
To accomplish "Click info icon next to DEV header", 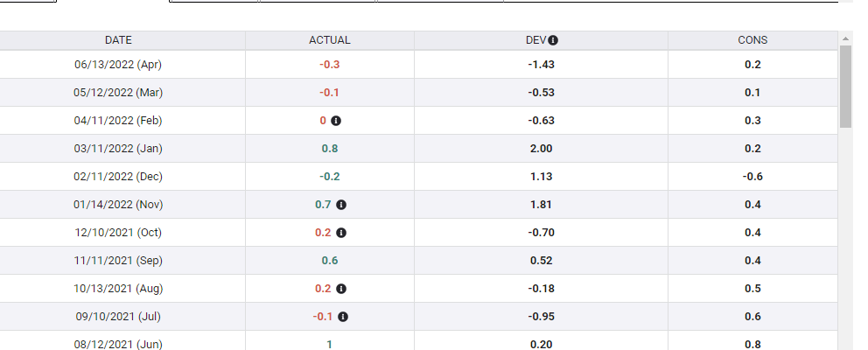I will 554,40.
